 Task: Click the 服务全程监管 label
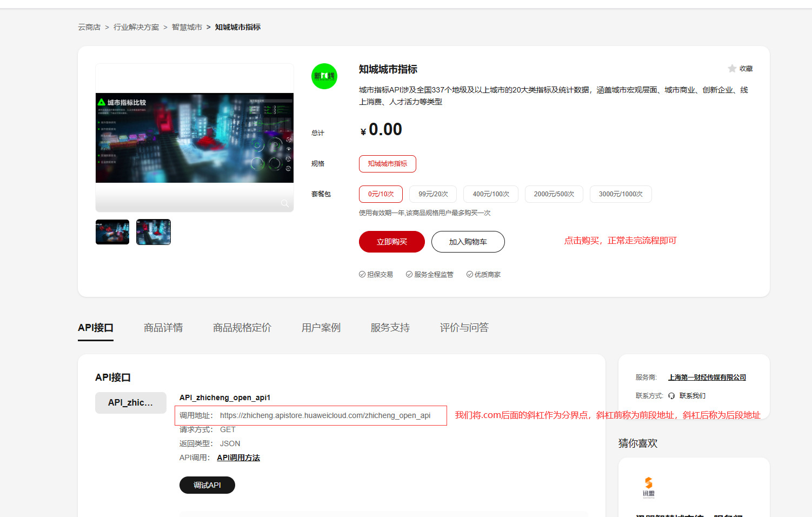[434, 275]
